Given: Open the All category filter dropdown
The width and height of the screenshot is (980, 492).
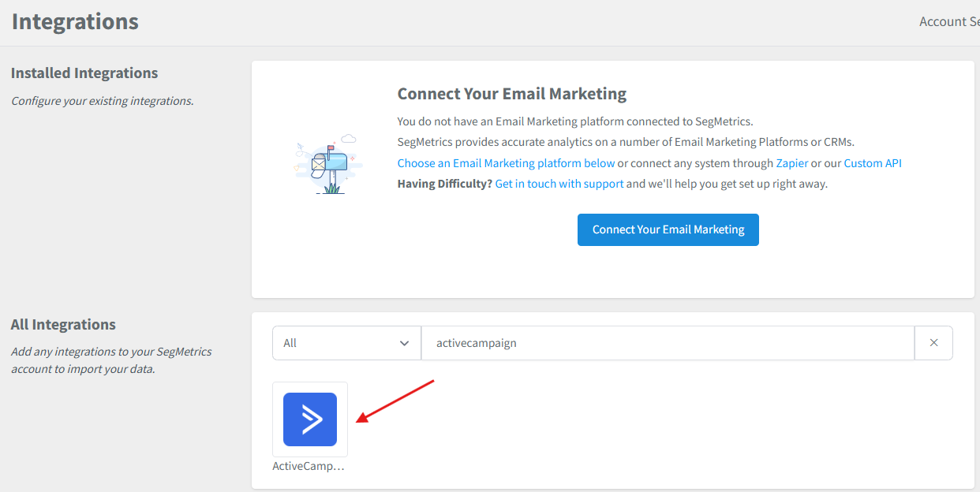Looking at the screenshot, I should click(347, 343).
